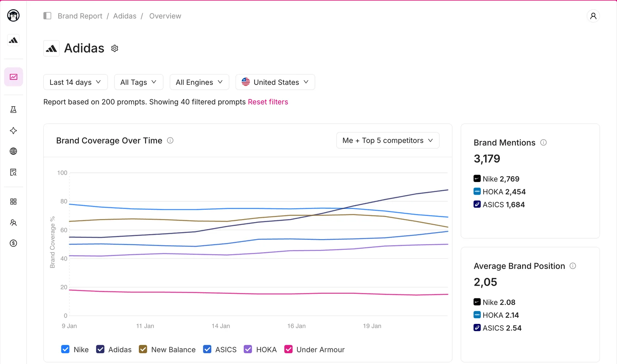Uncheck the Nike legend checkbox

[65, 349]
